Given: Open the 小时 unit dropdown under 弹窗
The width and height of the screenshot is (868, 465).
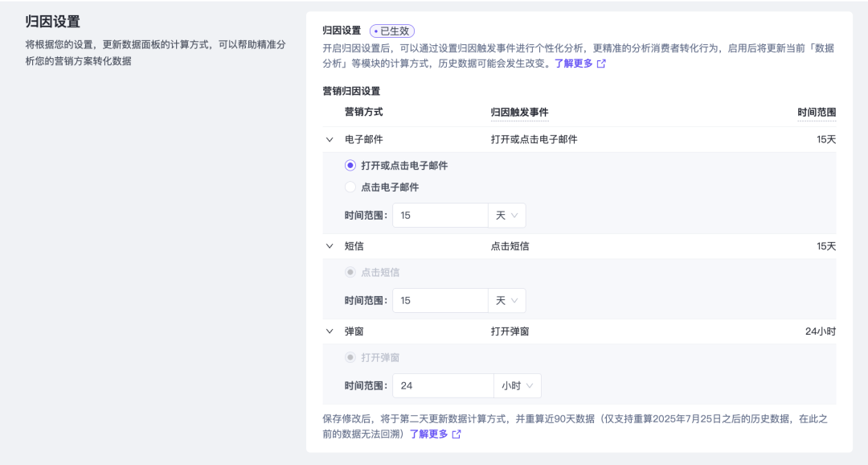Looking at the screenshot, I should 517,386.
